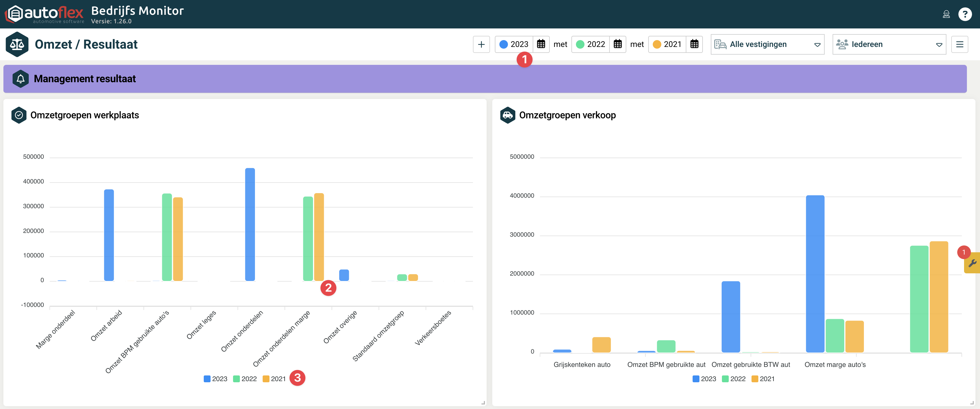Expand the Iedereen user dropdown

coord(889,44)
